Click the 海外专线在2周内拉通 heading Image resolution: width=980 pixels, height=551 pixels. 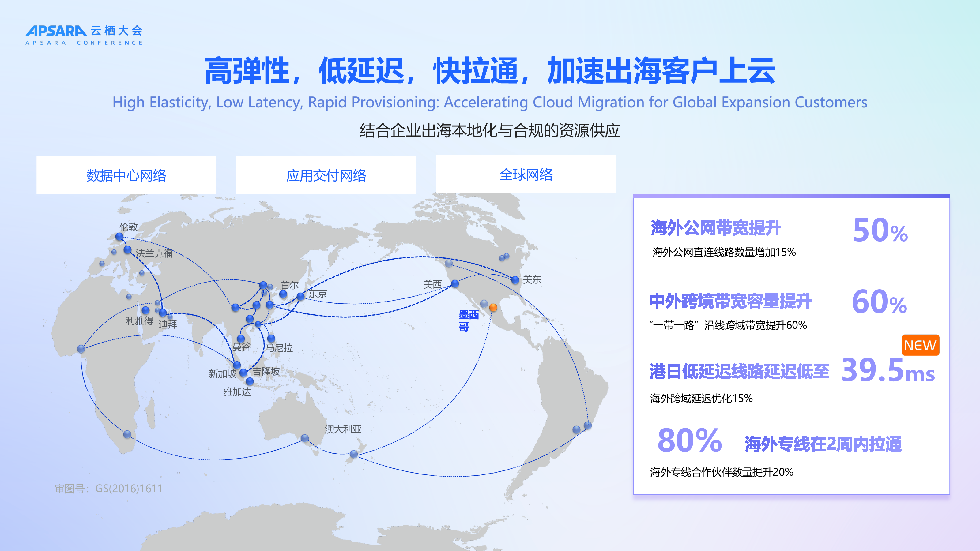pos(823,444)
